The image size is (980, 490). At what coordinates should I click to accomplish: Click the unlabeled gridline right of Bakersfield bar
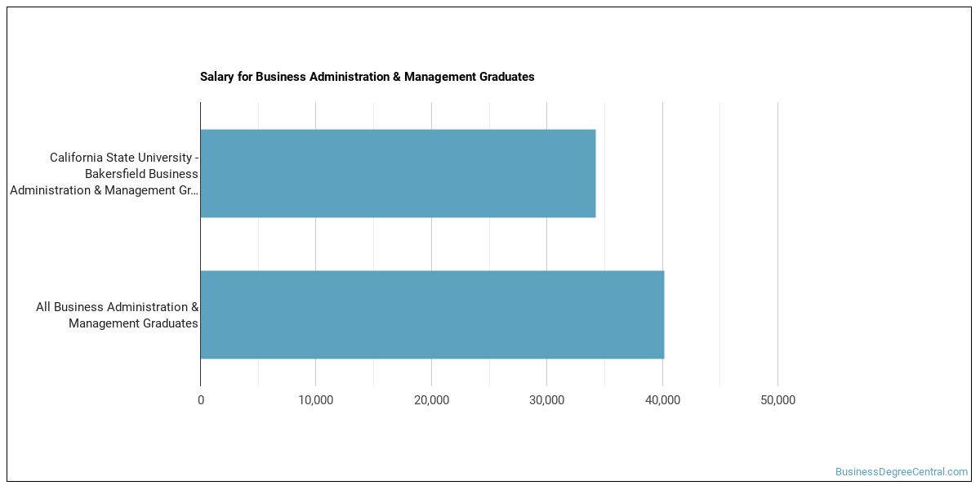pos(604,173)
